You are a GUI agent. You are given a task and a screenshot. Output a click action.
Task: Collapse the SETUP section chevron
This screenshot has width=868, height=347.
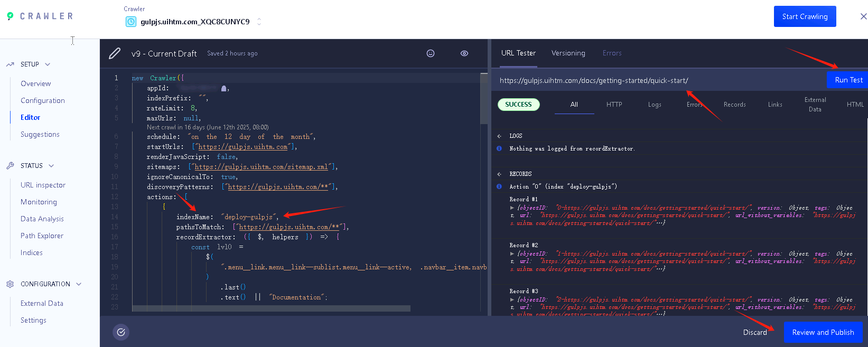tap(48, 64)
